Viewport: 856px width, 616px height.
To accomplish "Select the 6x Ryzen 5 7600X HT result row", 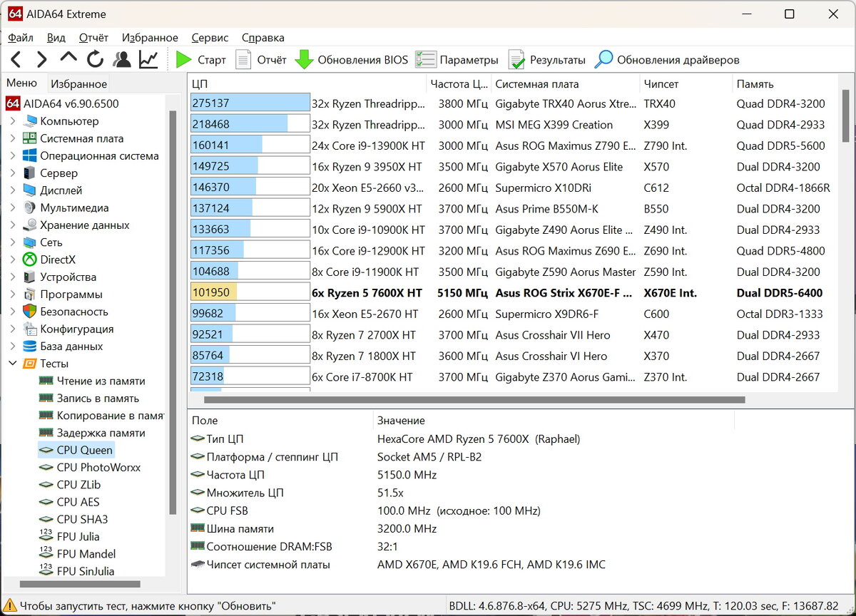I will tap(514, 293).
